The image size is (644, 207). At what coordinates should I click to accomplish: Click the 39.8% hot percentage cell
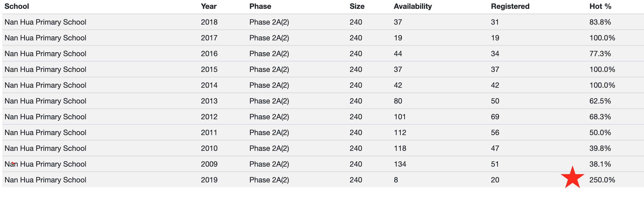point(600,148)
